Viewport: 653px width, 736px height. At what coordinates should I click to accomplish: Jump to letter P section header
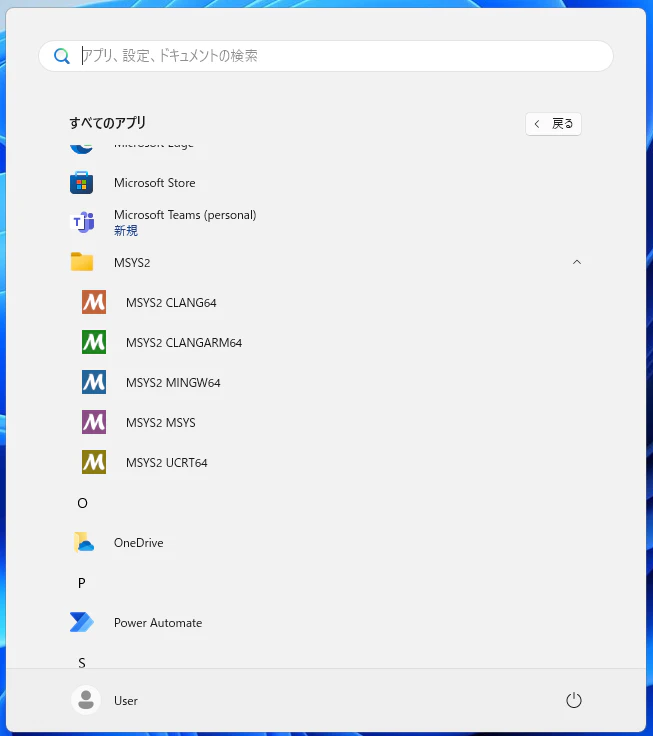click(82, 583)
